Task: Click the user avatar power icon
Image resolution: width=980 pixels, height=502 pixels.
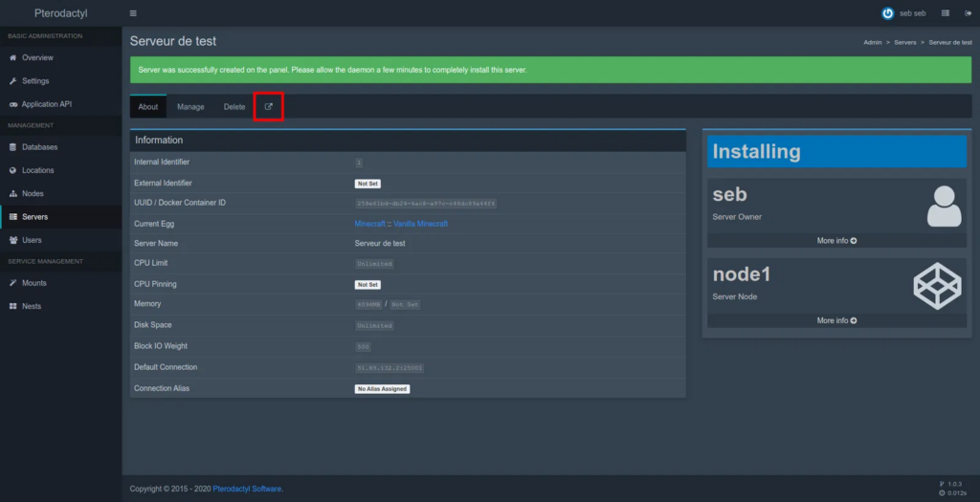Action: (x=887, y=13)
